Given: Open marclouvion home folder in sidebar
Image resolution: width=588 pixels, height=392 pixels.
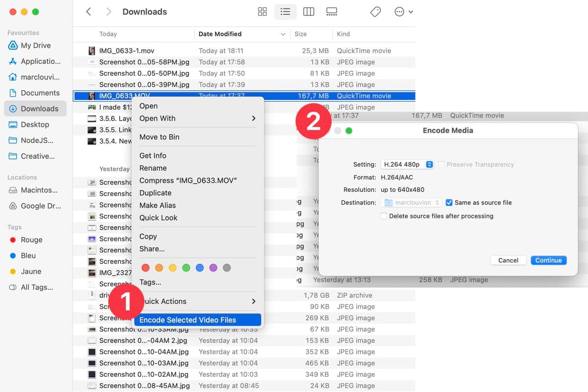Looking at the screenshot, I should click(35, 77).
